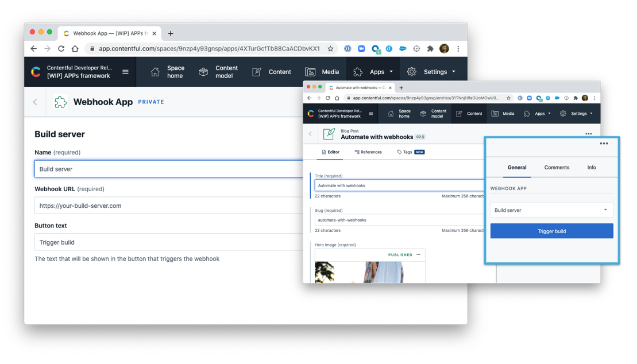
Task: Switch to General tab in sidebar
Action: tap(517, 168)
